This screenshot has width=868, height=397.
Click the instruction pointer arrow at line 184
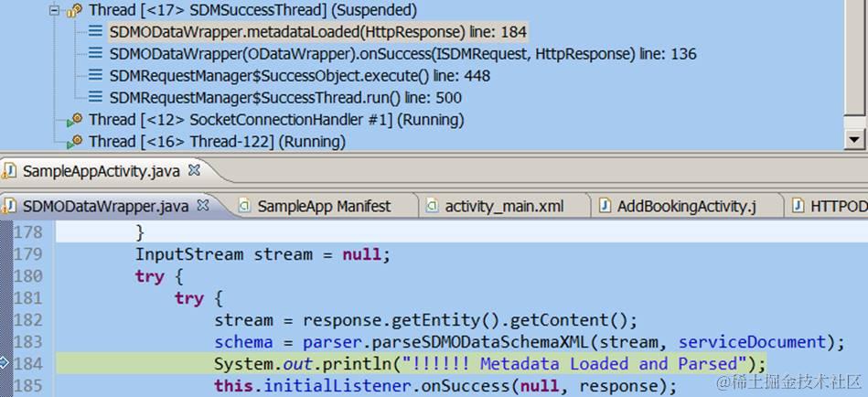[x=5, y=362]
